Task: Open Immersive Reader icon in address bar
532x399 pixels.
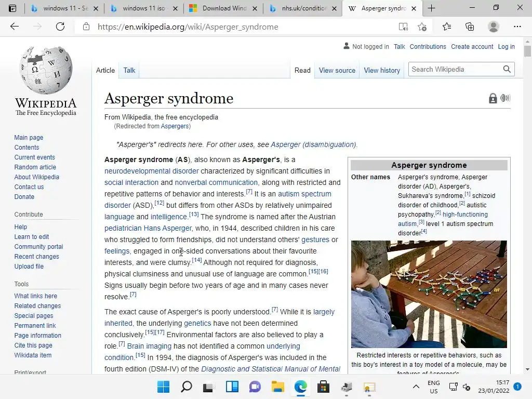Action: click(x=403, y=27)
